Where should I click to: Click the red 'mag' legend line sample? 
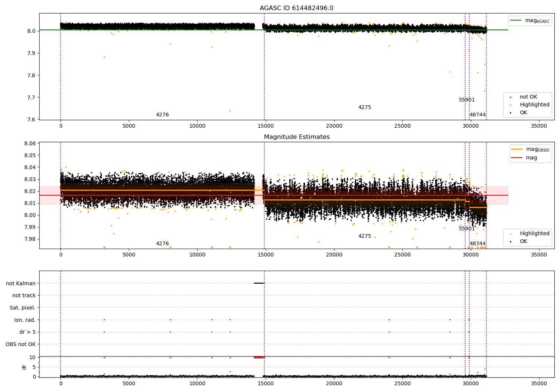(517, 158)
